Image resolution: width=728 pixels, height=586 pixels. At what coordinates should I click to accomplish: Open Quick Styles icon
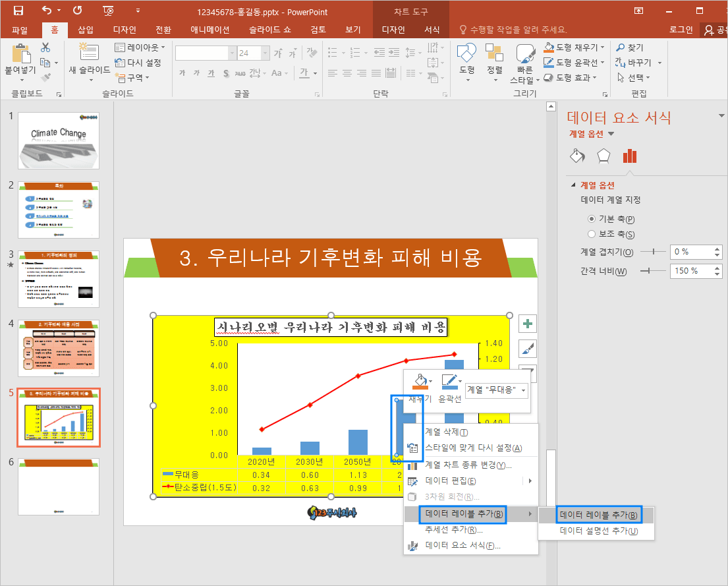[526, 53]
